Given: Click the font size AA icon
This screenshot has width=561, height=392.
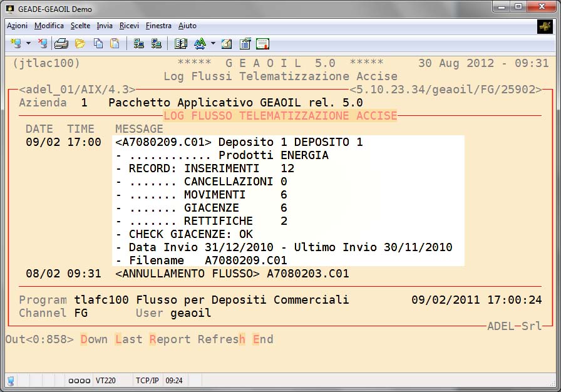Looking at the screenshot, I should [200, 43].
